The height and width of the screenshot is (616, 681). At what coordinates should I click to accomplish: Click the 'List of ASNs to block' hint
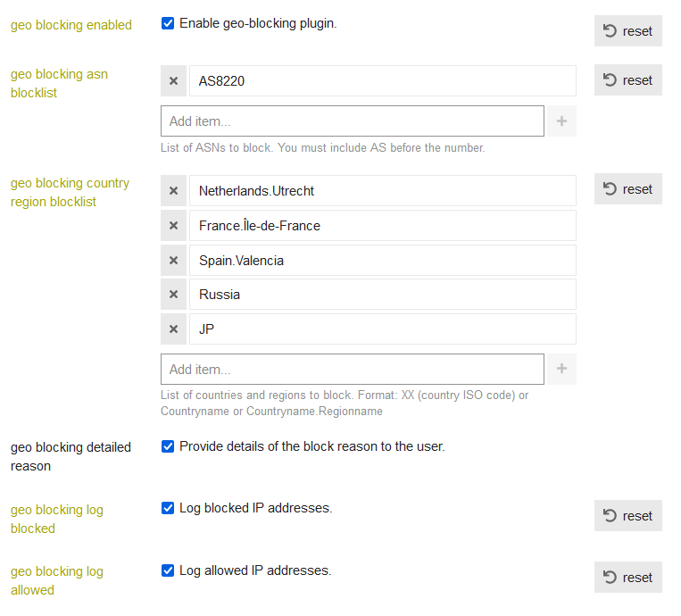(323, 147)
